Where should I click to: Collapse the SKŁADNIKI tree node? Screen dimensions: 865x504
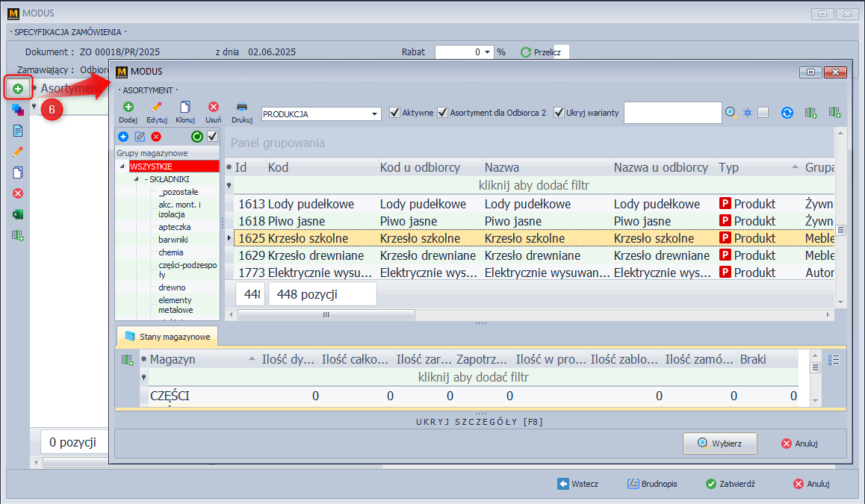pyautogui.click(x=137, y=179)
